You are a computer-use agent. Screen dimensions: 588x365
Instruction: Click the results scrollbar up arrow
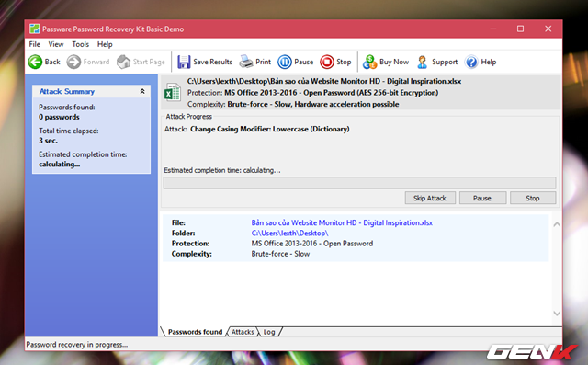557,224
